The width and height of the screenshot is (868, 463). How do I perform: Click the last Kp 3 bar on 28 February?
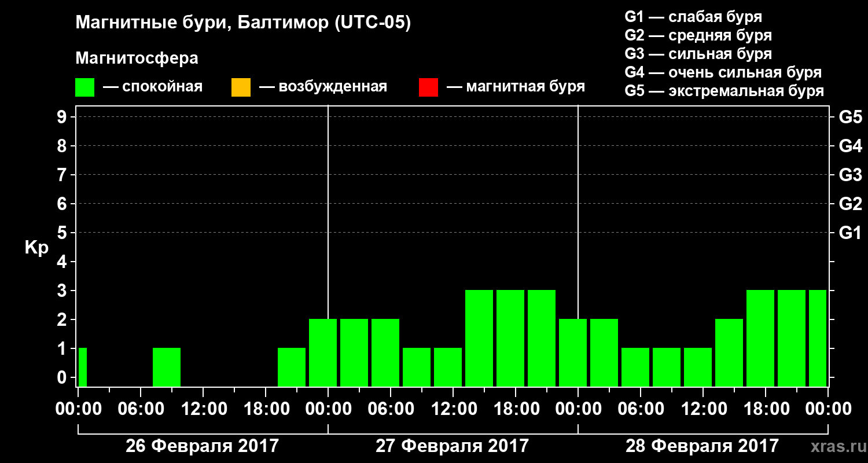tap(818, 338)
